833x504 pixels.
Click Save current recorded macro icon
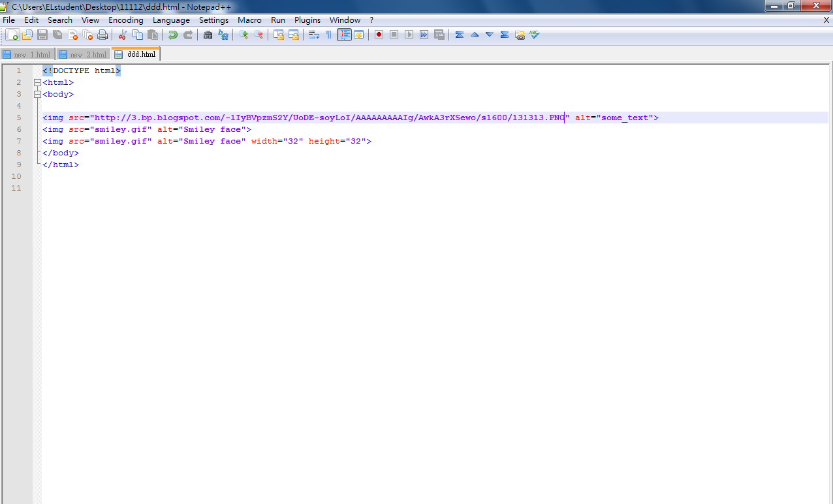coord(439,35)
